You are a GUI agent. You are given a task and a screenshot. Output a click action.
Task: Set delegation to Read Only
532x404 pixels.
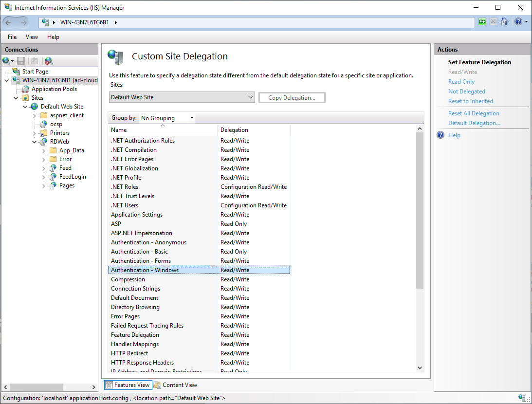pos(461,82)
